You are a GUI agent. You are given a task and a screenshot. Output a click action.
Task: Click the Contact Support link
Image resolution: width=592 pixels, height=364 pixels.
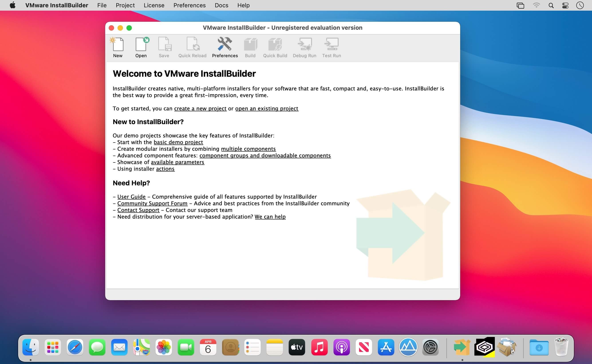click(138, 210)
